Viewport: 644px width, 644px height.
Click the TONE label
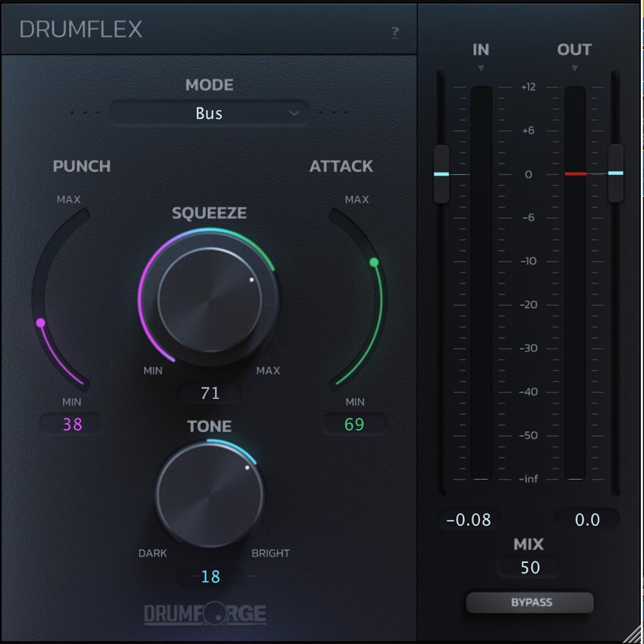pos(209,426)
